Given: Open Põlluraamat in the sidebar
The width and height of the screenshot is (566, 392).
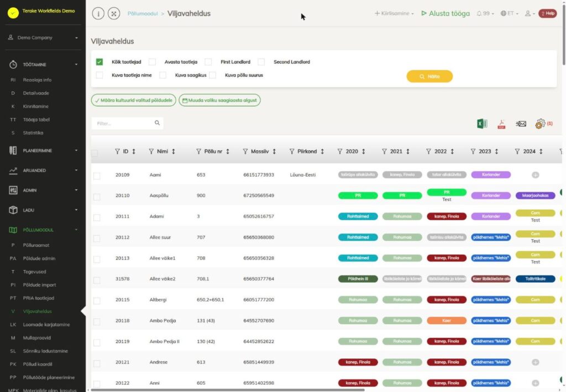Looking at the screenshot, I should [x=36, y=245].
